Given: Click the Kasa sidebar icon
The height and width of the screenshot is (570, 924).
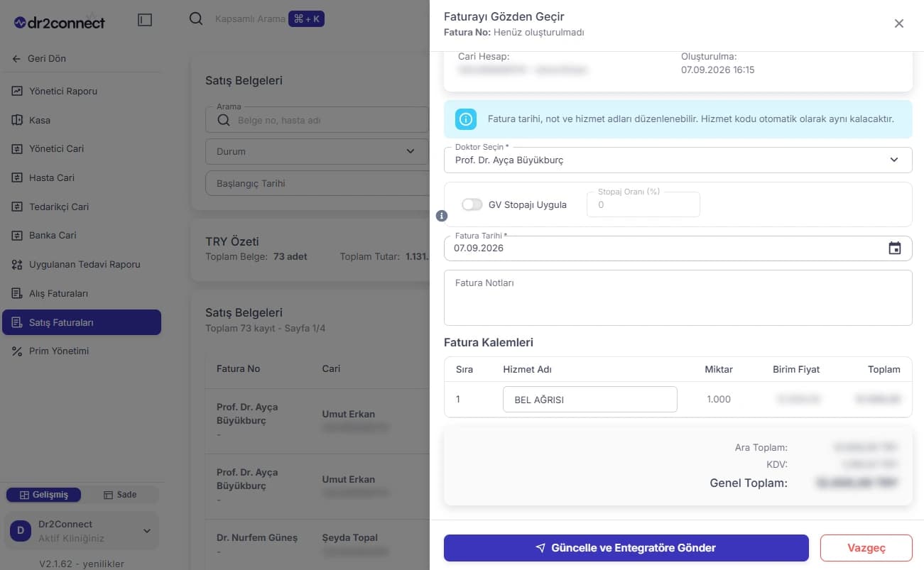Looking at the screenshot, I should 17,120.
